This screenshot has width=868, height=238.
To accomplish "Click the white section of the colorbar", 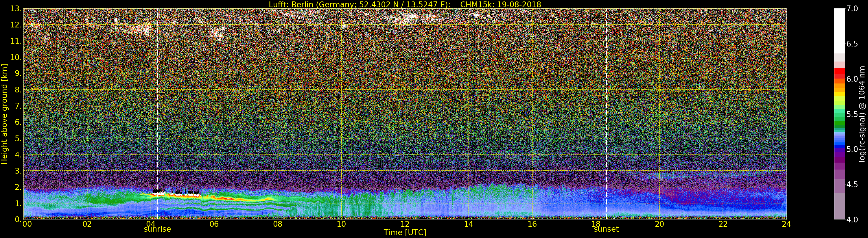I will tap(839, 30).
